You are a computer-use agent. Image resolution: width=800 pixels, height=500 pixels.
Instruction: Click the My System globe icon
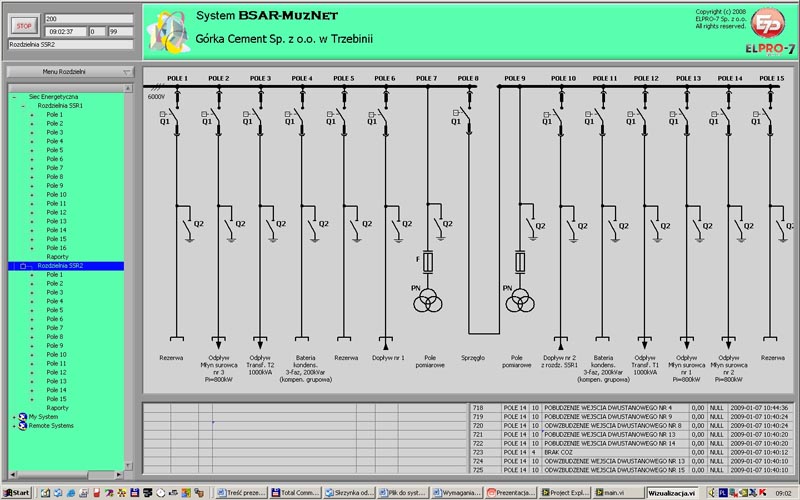coord(22,417)
